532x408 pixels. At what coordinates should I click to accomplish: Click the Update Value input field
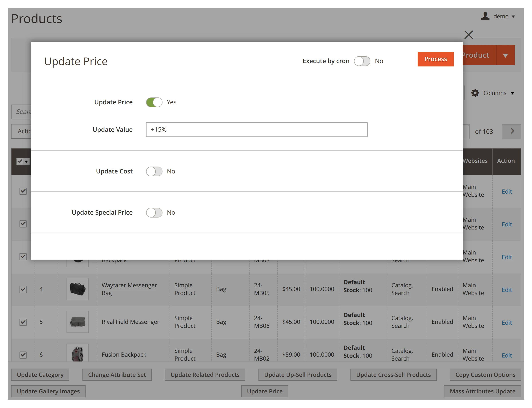pos(256,129)
